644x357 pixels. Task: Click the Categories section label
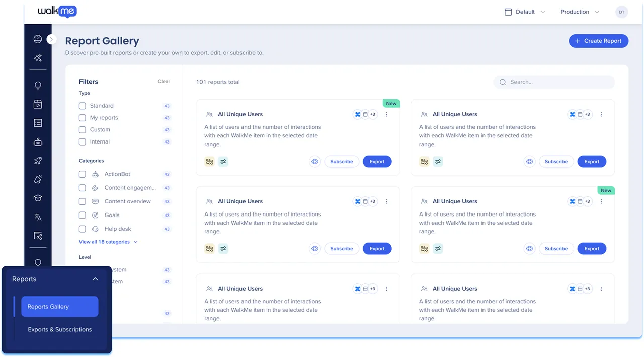92,161
